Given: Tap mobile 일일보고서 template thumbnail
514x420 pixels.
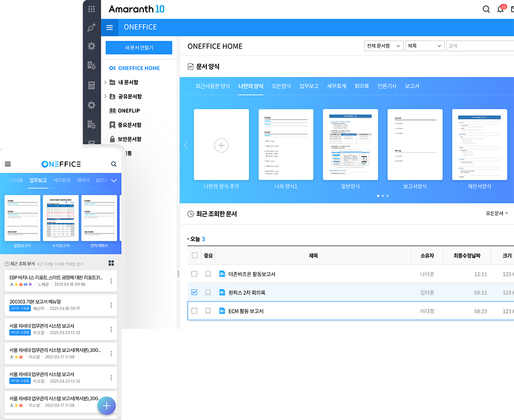Looking at the screenshot, I should pos(22,218).
